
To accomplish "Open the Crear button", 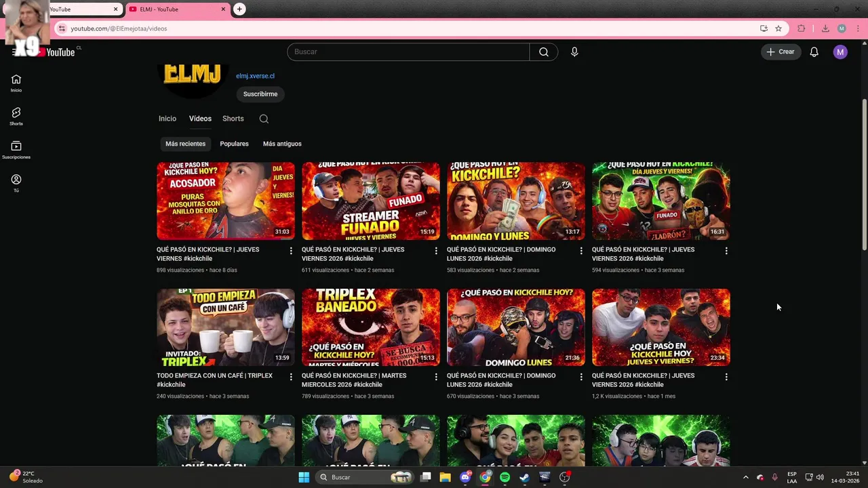I will [781, 52].
